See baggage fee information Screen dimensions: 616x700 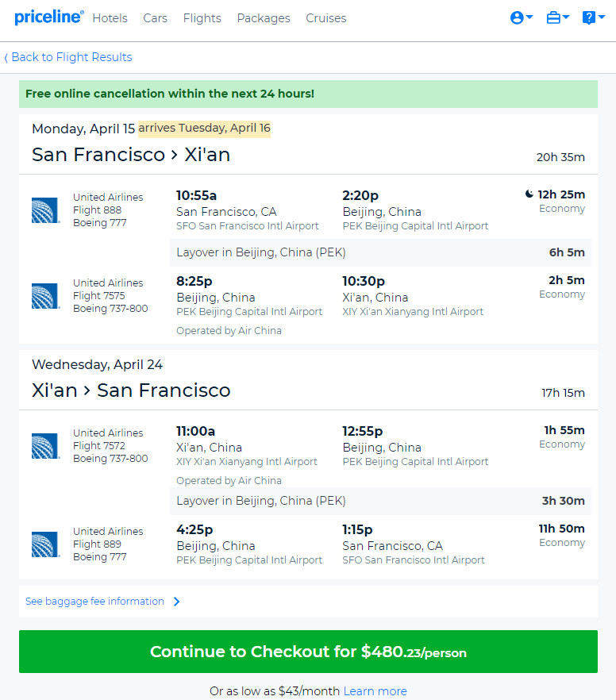pos(94,602)
